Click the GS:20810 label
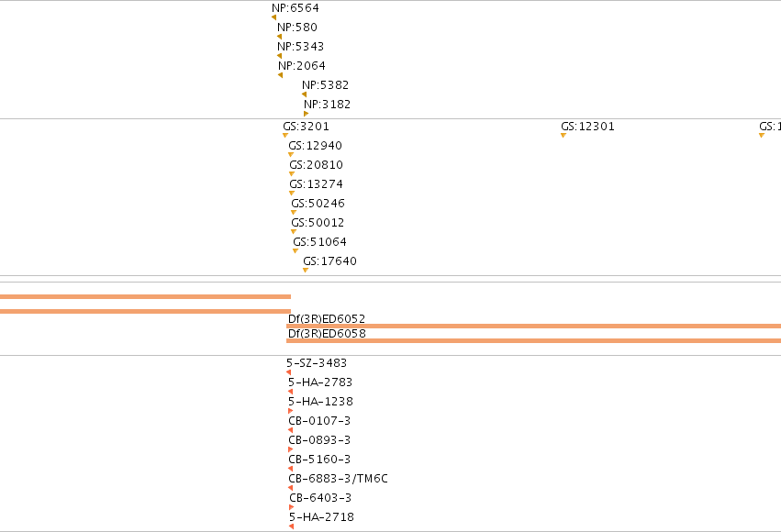Screen dimensions: 781x532 [x=317, y=165]
